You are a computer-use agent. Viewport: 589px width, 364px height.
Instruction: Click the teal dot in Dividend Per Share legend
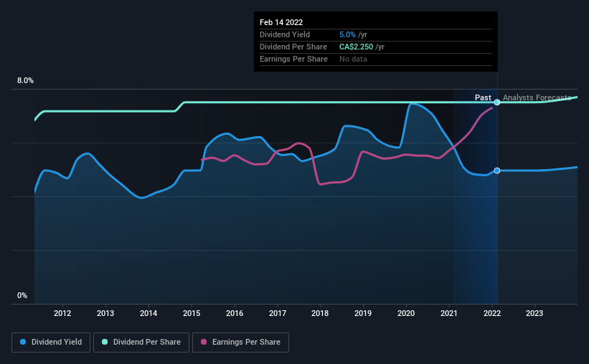(105, 342)
